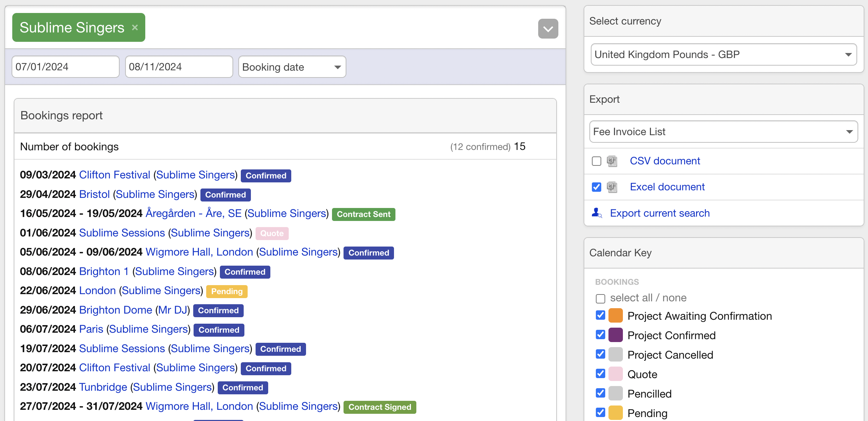Image resolution: width=868 pixels, height=421 pixels.
Task: Click the Excel document export icon
Action: tap(614, 186)
